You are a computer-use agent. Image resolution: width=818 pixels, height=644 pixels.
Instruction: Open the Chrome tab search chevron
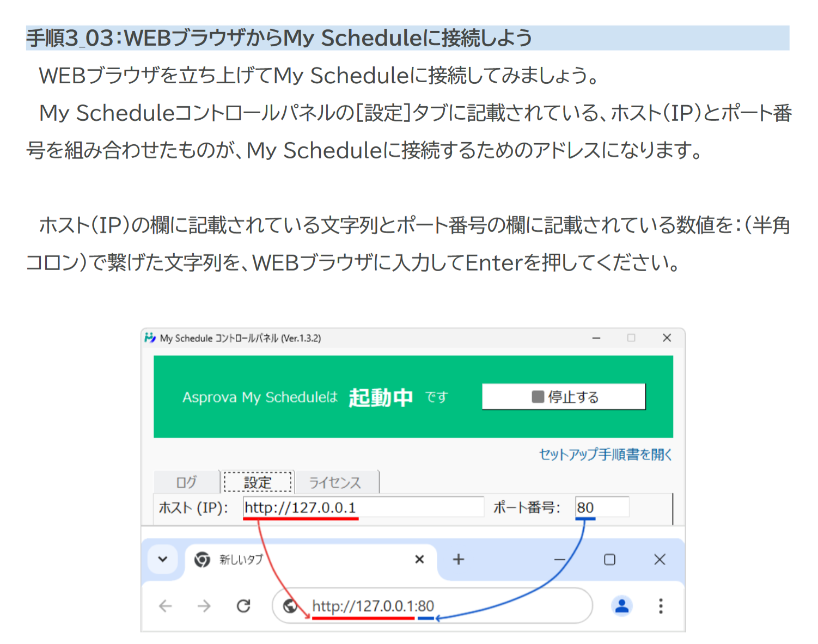[x=162, y=559]
